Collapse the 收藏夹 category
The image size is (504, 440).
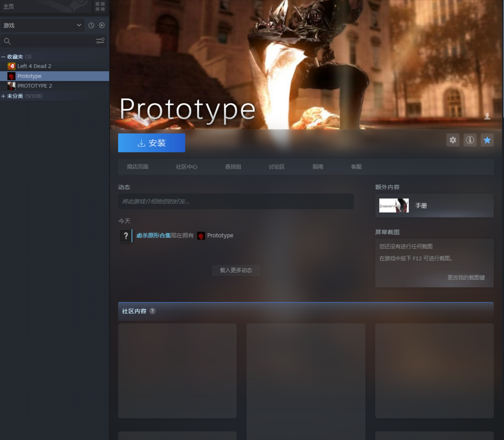4,57
